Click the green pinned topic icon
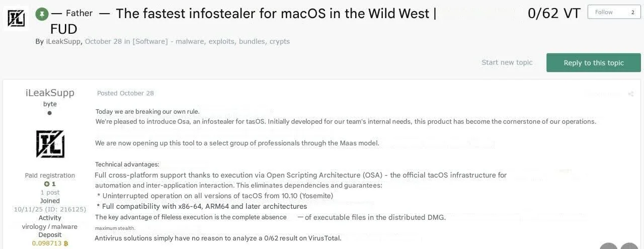The image size is (644, 249). 42,14
